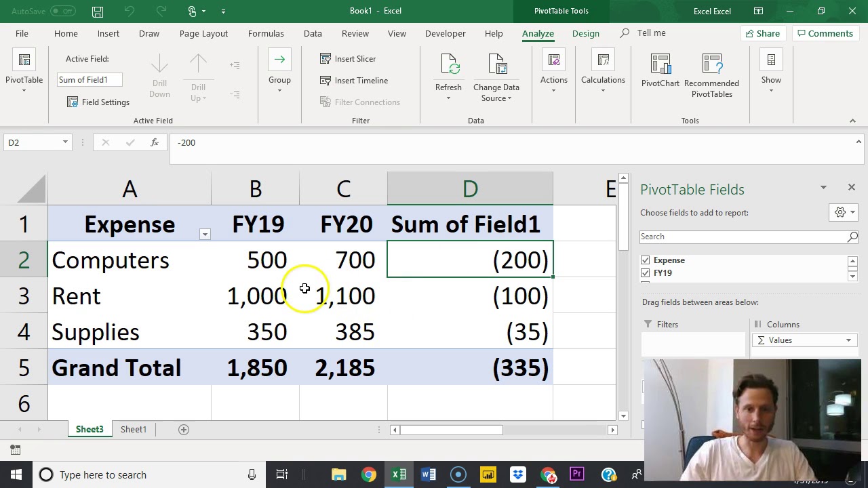This screenshot has width=868, height=488.
Task: Open the Page Layout tab
Action: [203, 33]
